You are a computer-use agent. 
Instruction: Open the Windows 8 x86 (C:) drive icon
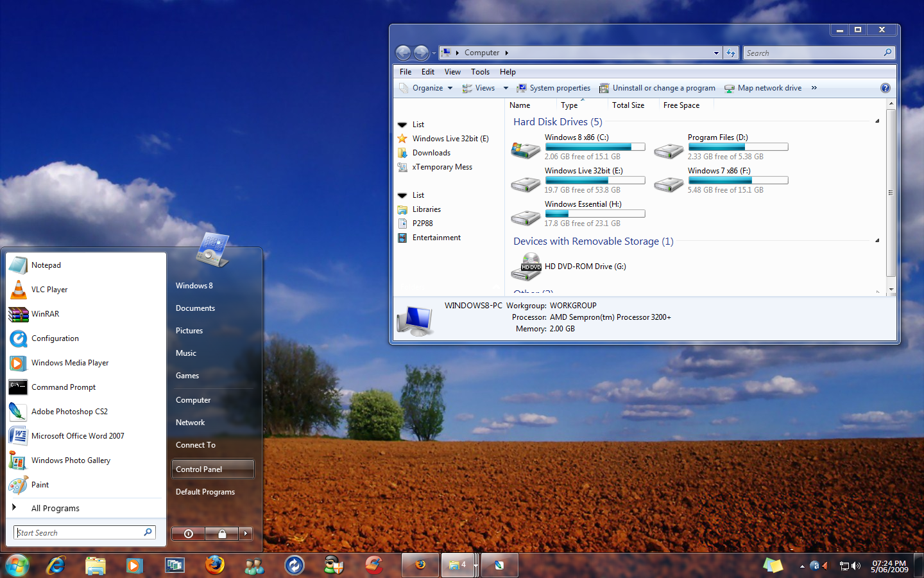(526, 149)
